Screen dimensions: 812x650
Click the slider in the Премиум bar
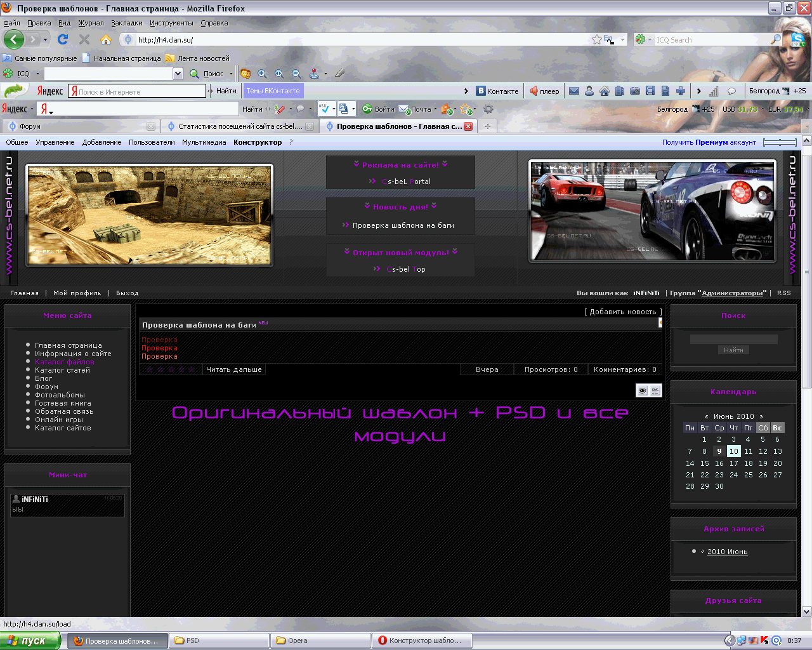(x=780, y=142)
